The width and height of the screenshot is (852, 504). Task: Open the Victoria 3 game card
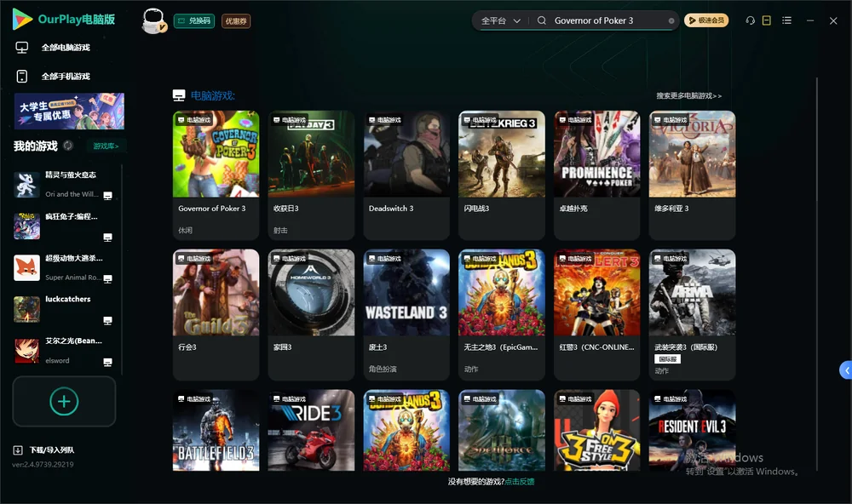[692, 175]
